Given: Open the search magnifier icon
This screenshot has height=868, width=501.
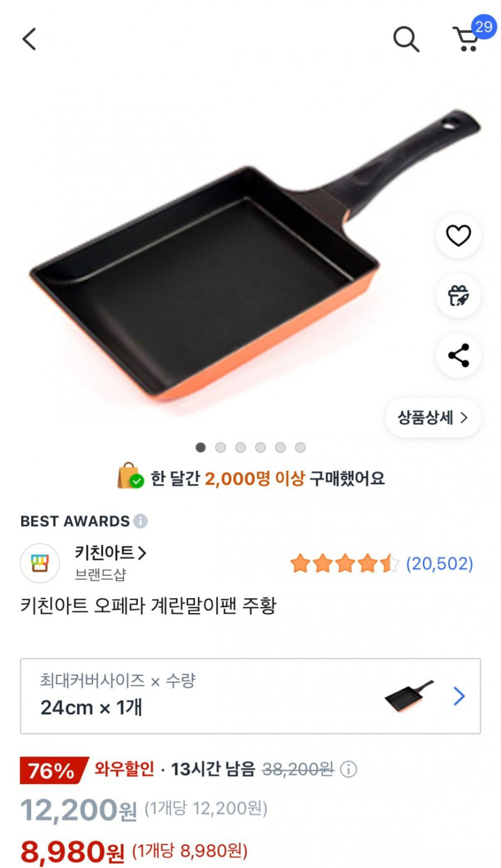Looking at the screenshot, I should (x=406, y=40).
